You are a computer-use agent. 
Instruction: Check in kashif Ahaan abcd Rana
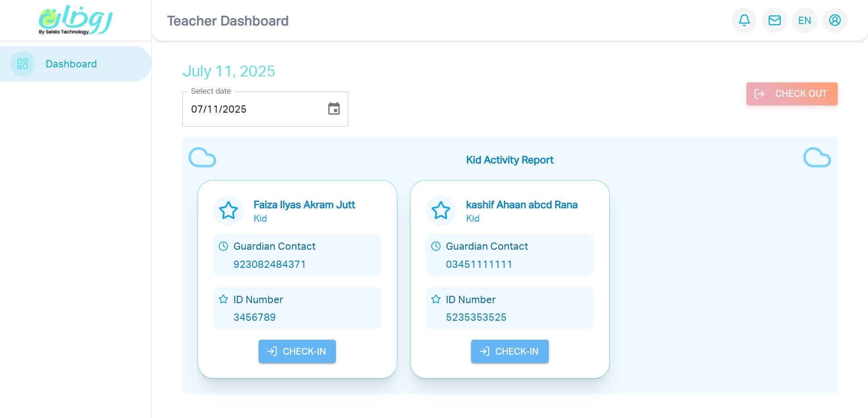point(509,351)
